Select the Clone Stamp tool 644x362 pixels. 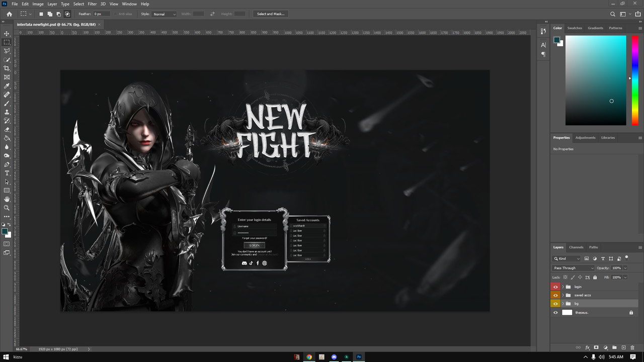[x=7, y=112]
